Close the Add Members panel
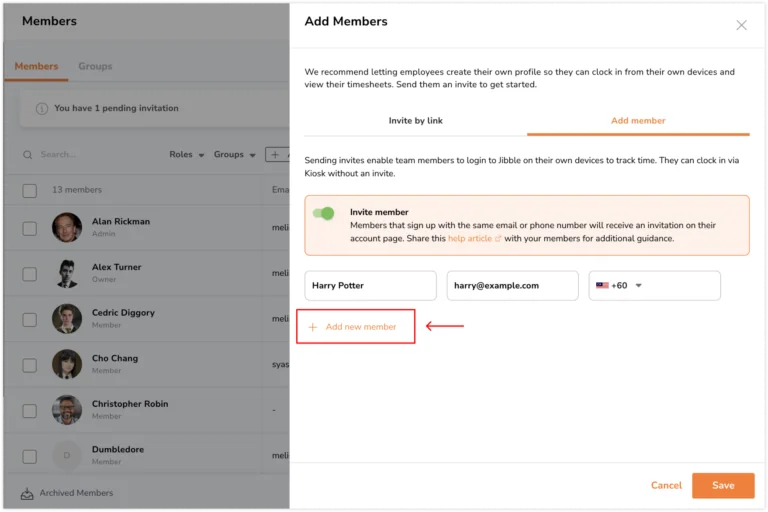The width and height of the screenshot is (768, 512). (x=741, y=25)
